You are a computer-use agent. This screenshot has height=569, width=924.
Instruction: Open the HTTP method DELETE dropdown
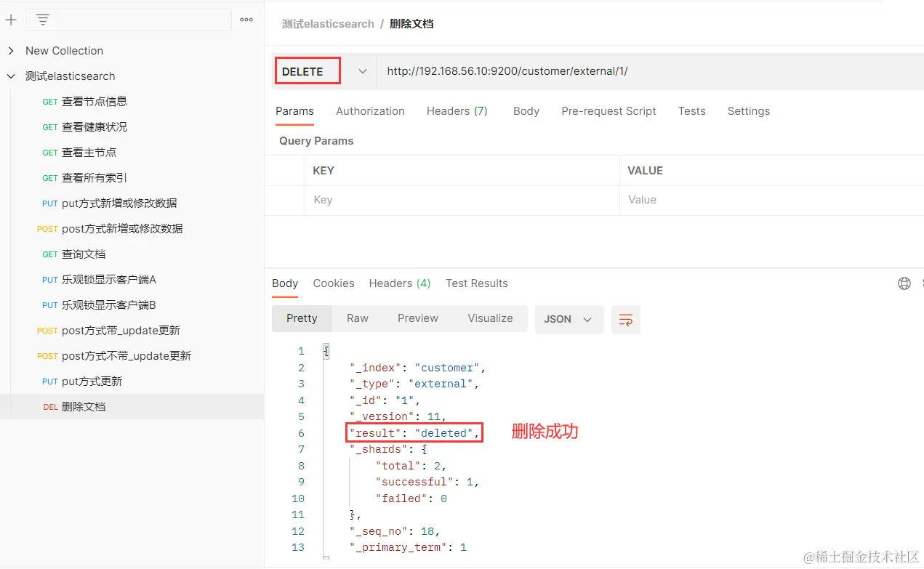point(363,71)
